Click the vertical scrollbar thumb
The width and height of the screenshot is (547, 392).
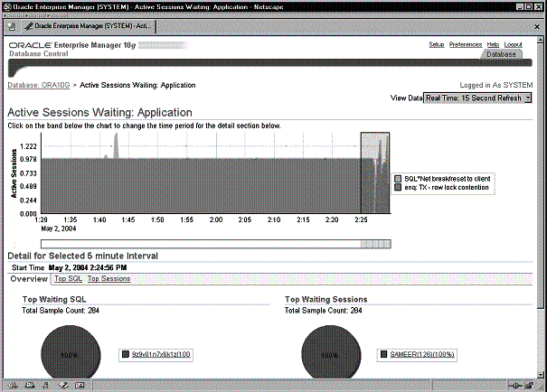tap(541, 175)
